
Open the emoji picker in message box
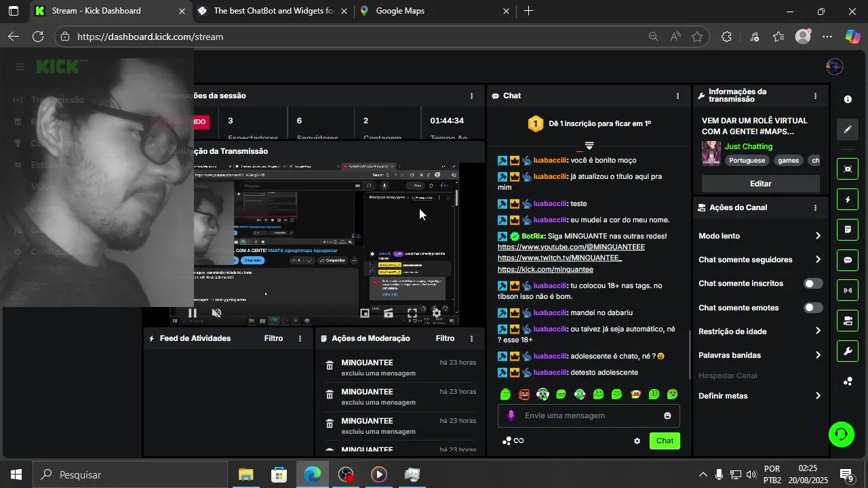pos(667,415)
